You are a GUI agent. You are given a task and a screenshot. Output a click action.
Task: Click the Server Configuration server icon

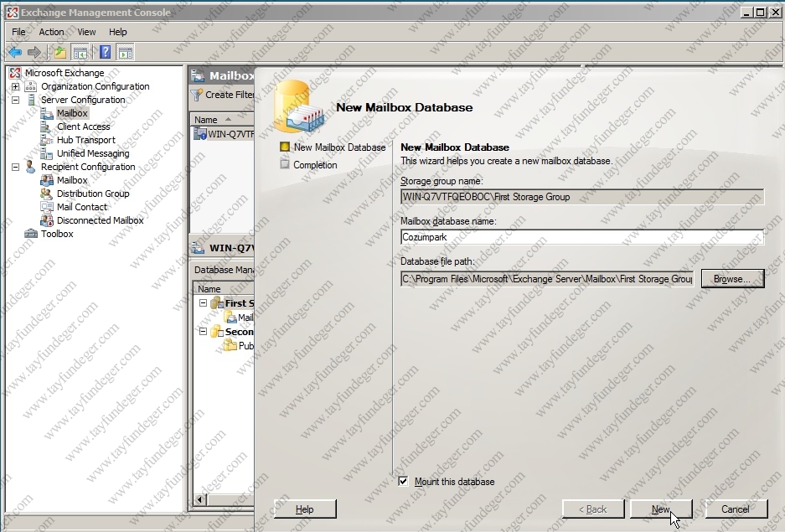(31, 100)
